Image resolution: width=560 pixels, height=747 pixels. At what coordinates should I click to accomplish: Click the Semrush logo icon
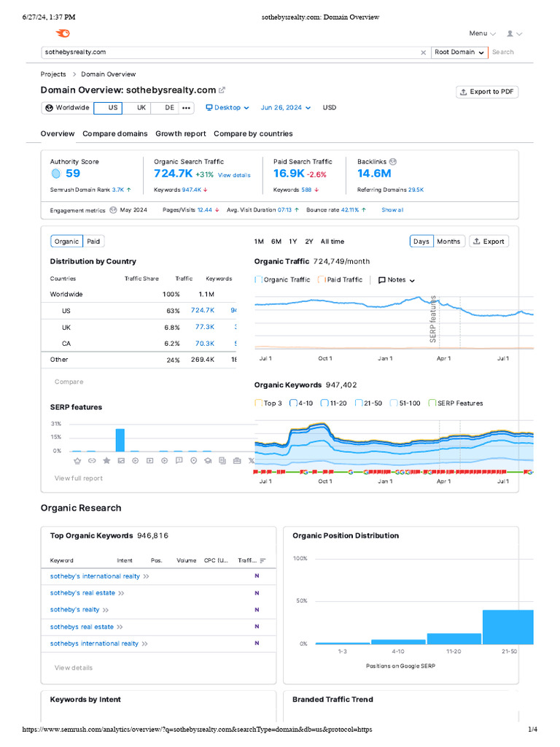[x=63, y=33]
